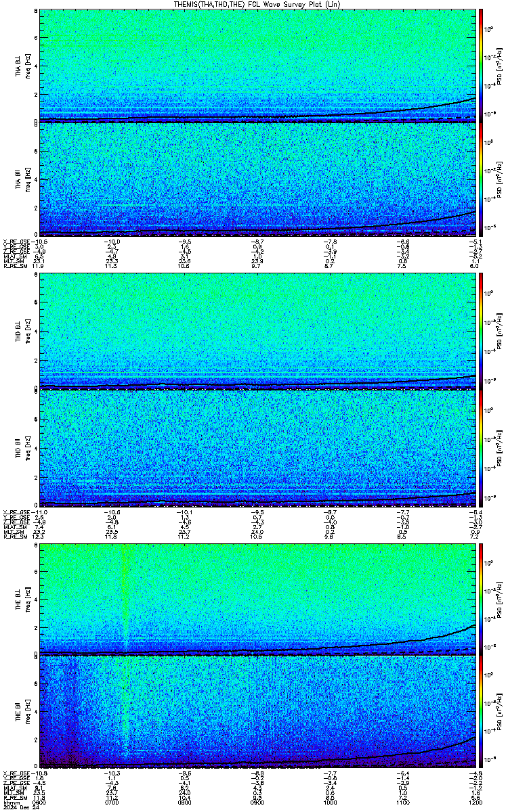This screenshot has height=812, width=508.
Task: Click the 1100 time tick label
Action: (404, 803)
